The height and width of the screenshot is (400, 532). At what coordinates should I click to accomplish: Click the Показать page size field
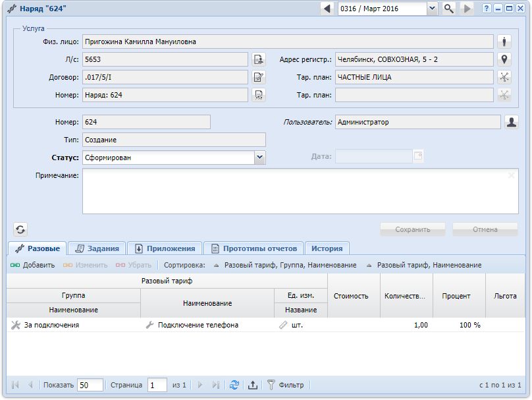pos(90,385)
